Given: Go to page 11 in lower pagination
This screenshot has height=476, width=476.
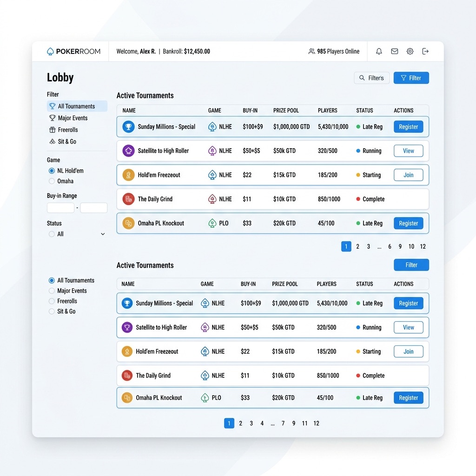Looking at the screenshot, I should 305,423.
